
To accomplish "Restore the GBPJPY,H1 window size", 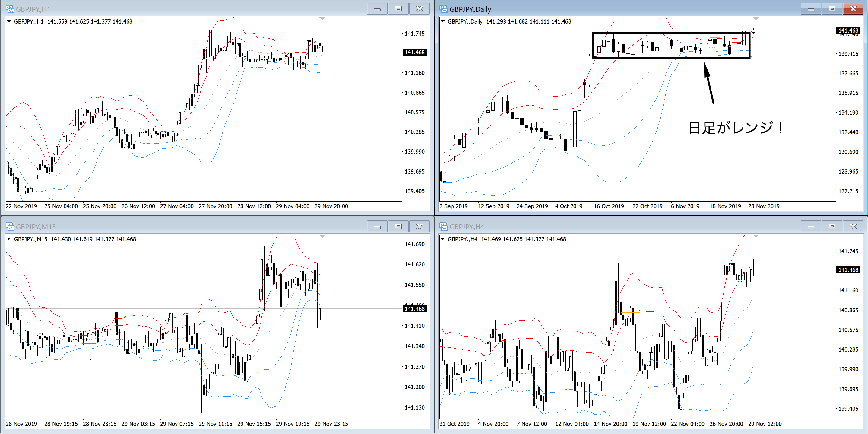I will click(x=398, y=9).
